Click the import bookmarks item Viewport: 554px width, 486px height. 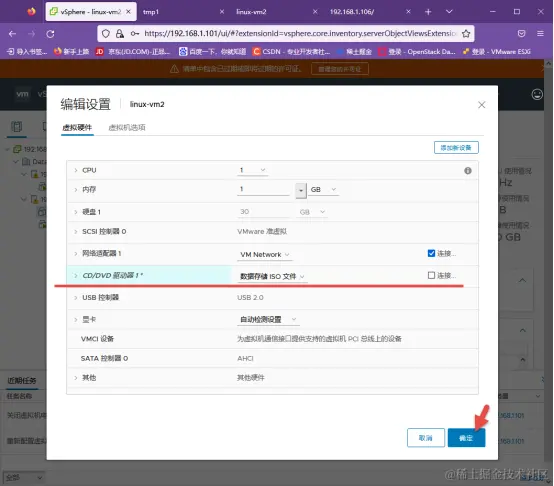27,52
